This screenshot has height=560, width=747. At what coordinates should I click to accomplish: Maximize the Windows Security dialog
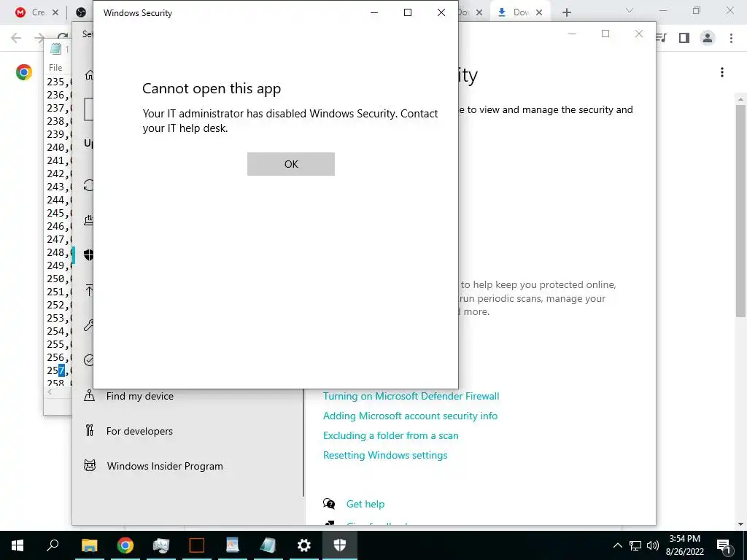click(x=407, y=12)
